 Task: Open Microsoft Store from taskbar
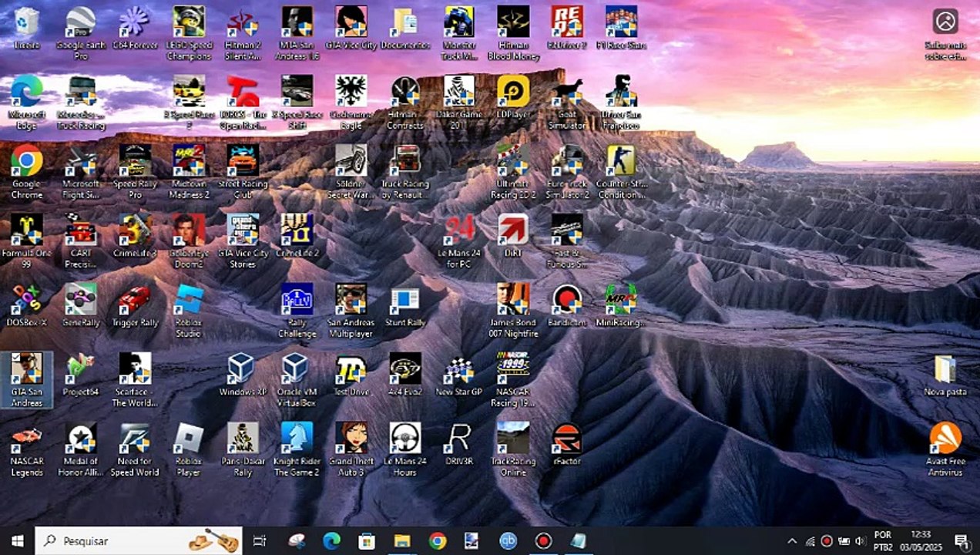point(367,541)
